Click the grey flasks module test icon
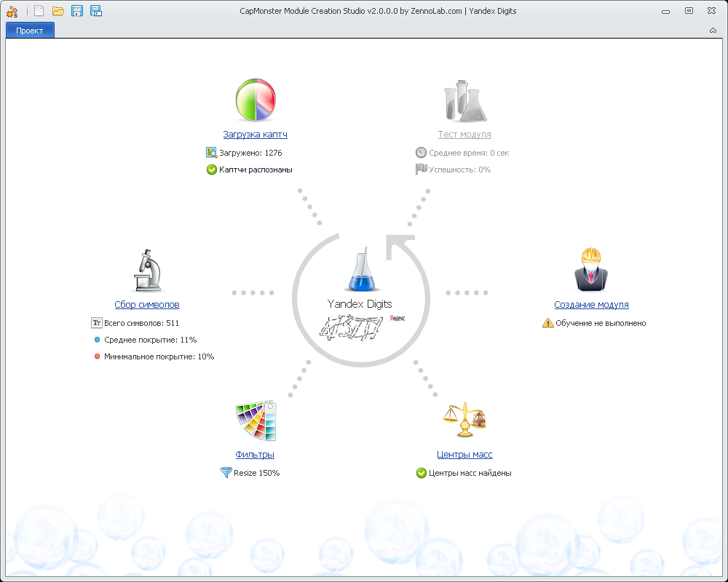Screen dimensions: 728x582 pyautogui.click(x=465, y=100)
